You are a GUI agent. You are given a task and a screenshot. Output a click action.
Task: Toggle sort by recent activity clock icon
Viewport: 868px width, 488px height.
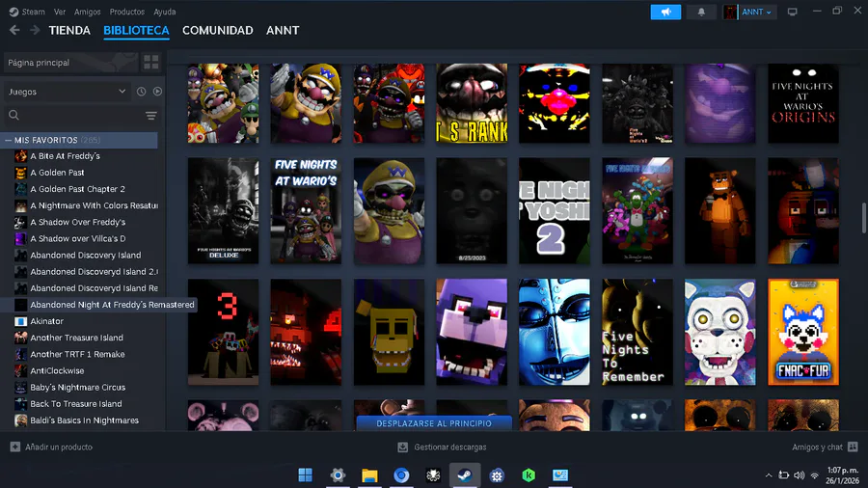pyautogui.click(x=141, y=92)
